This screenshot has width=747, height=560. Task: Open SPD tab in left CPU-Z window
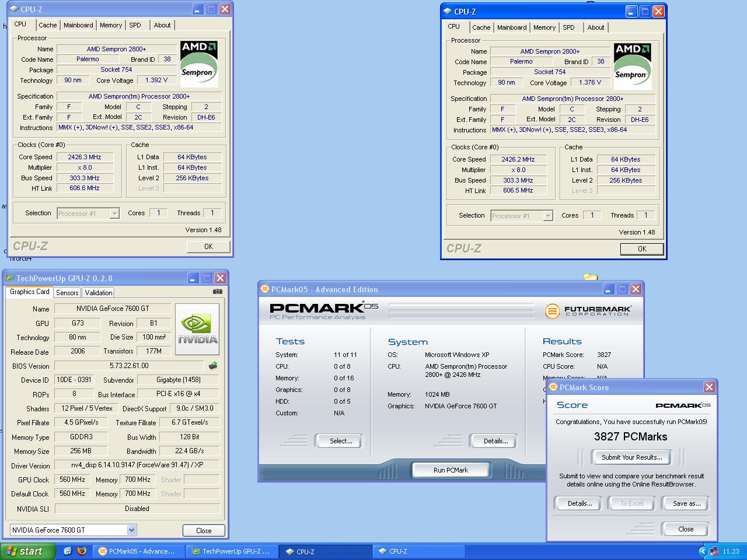(x=135, y=25)
